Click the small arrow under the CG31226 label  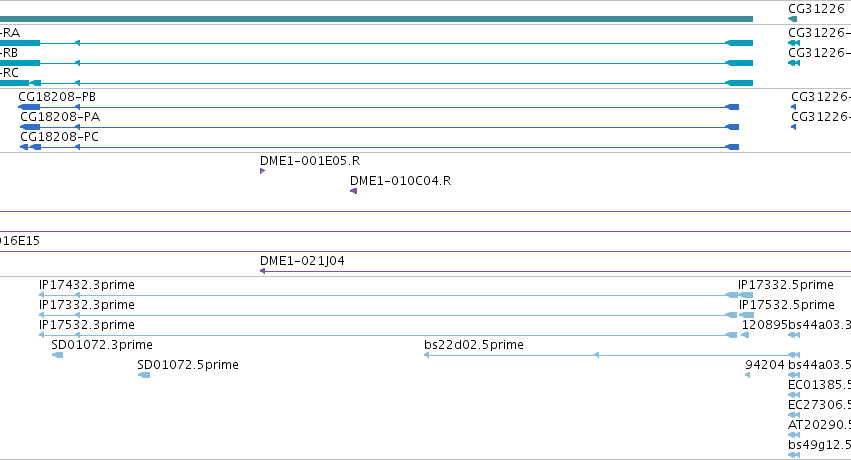792,19
